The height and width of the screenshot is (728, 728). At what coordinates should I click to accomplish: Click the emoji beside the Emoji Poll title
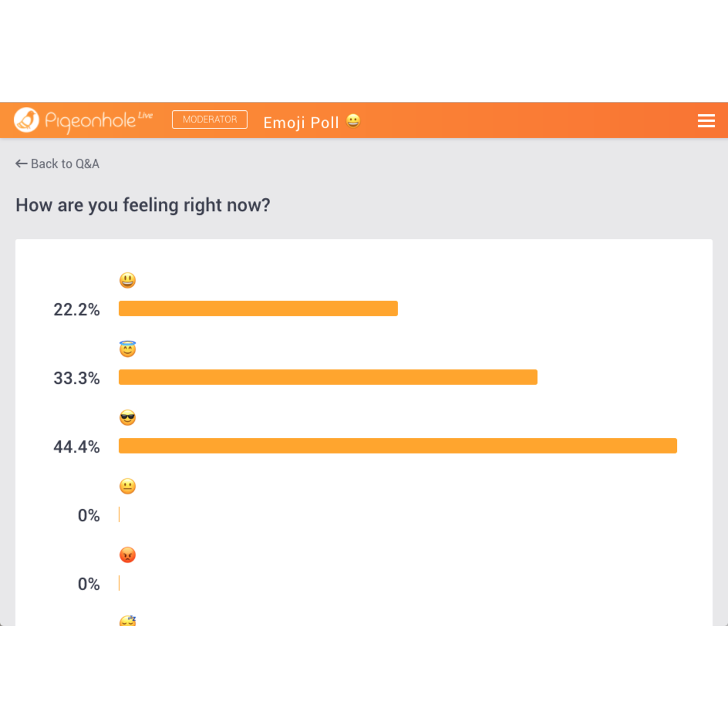[353, 121]
